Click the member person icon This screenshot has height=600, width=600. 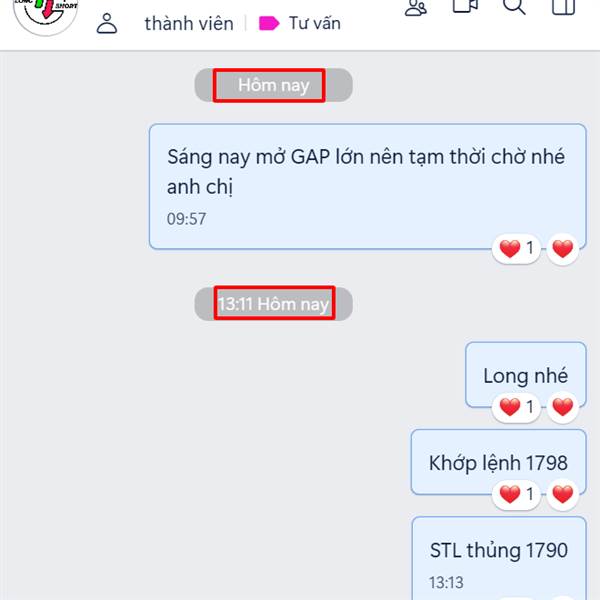107,24
